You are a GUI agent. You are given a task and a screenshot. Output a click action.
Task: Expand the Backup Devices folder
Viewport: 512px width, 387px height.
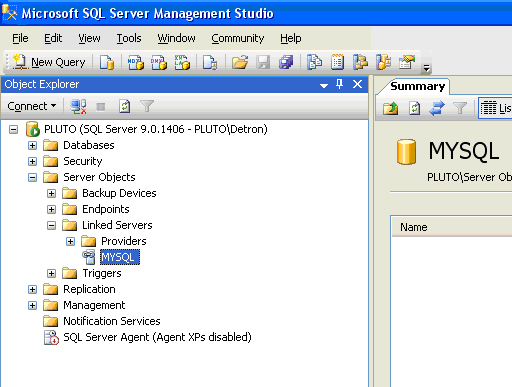[51, 193]
